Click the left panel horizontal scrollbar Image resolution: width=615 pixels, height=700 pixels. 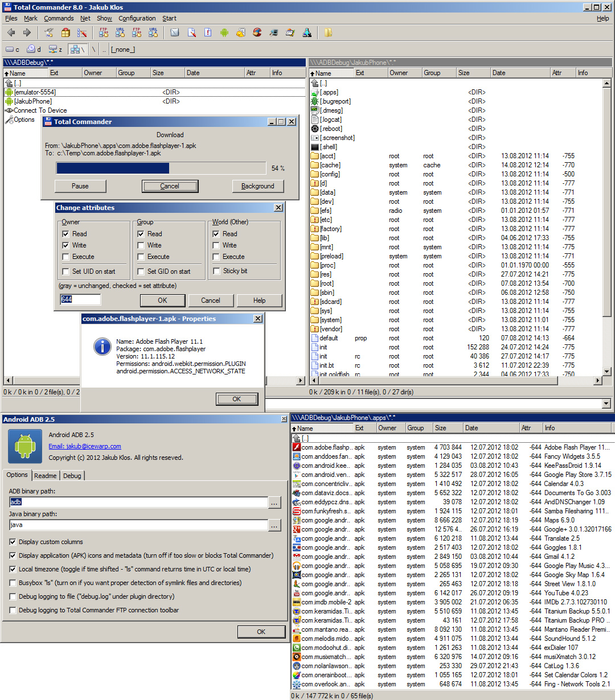[x=155, y=380]
